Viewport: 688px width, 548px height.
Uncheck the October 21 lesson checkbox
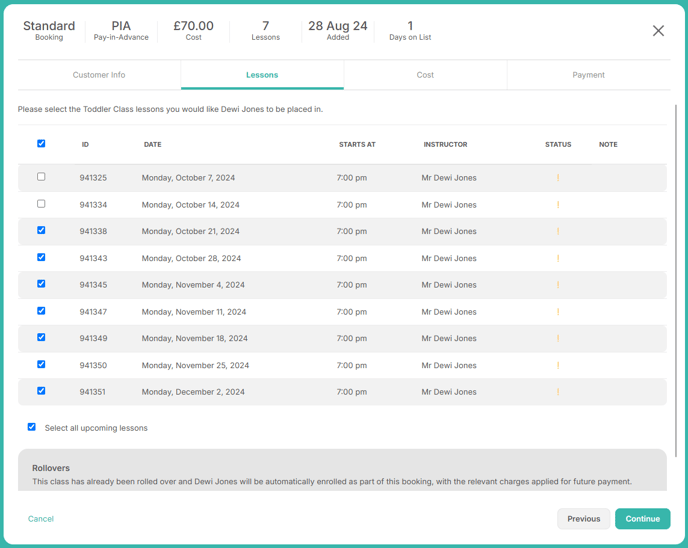41,230
